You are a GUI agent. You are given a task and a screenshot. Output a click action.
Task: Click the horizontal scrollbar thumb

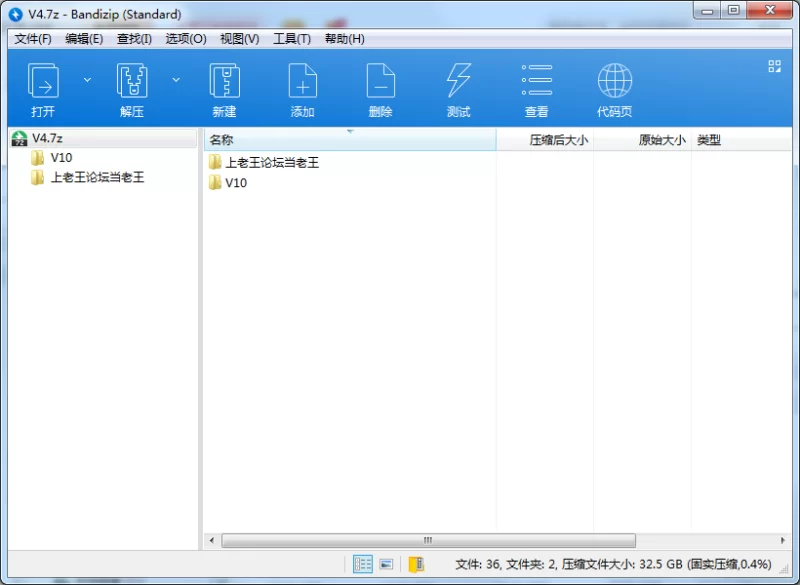pos(429,540)
